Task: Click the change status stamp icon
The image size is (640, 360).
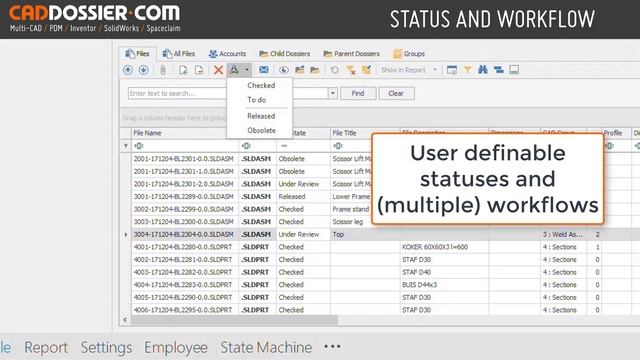Action: click(234, 70)
